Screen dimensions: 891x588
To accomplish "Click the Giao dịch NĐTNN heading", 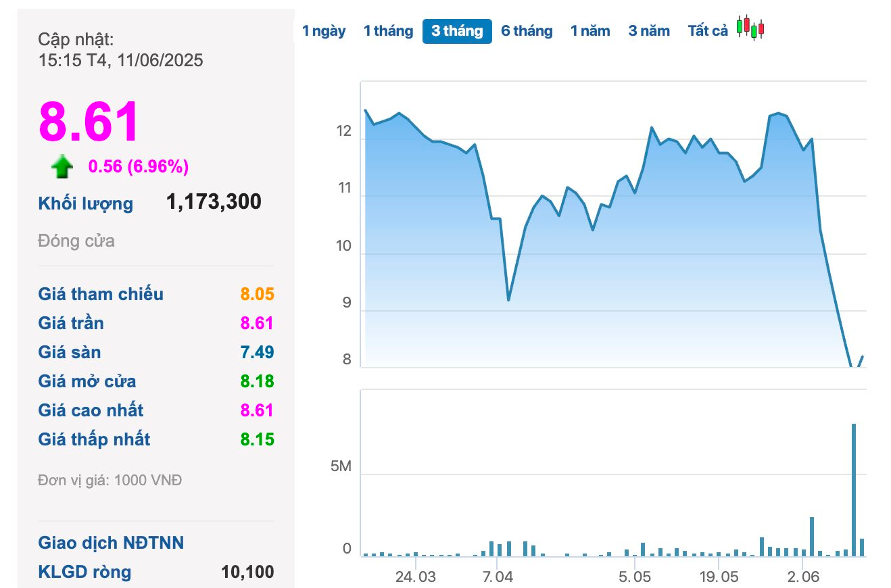I will click(x=111, y=543).
